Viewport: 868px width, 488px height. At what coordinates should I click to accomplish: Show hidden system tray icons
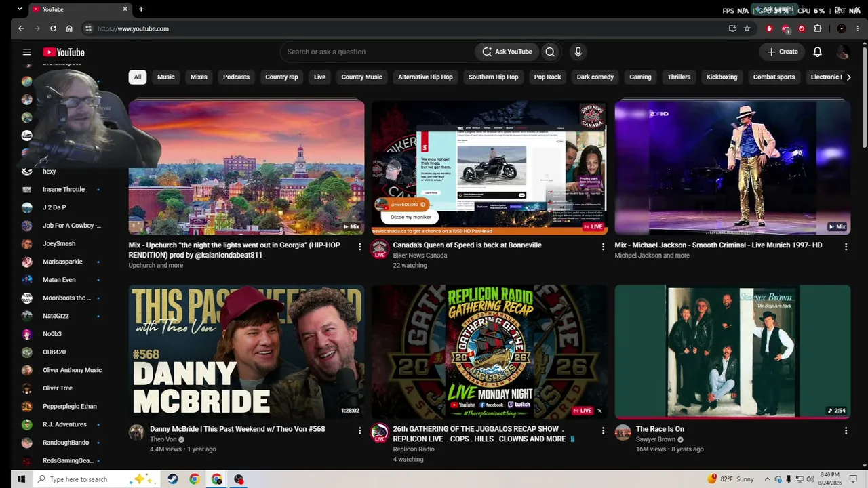[x=767, y=479]
